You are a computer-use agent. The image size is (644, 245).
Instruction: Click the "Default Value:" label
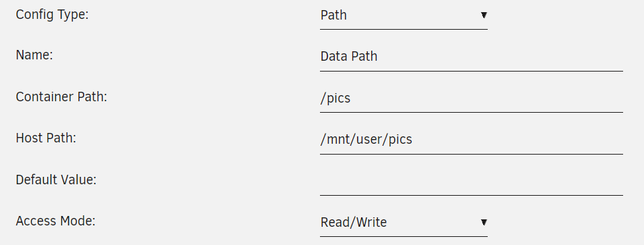[x=56, y=180]
